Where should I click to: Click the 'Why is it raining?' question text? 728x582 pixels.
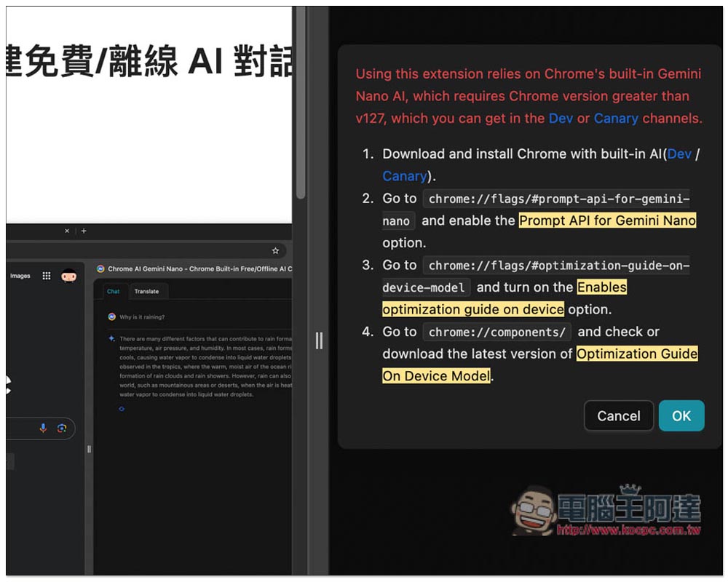coord(142,317)
